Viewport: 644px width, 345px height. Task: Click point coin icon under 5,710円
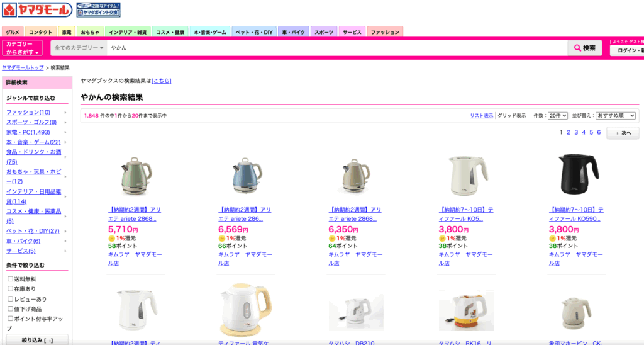coord(111,239)
